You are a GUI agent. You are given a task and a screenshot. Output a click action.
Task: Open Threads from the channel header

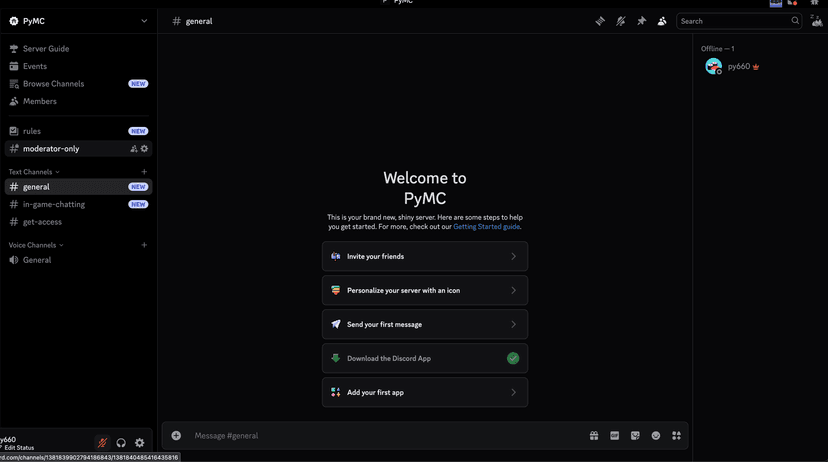coord(600,21)
